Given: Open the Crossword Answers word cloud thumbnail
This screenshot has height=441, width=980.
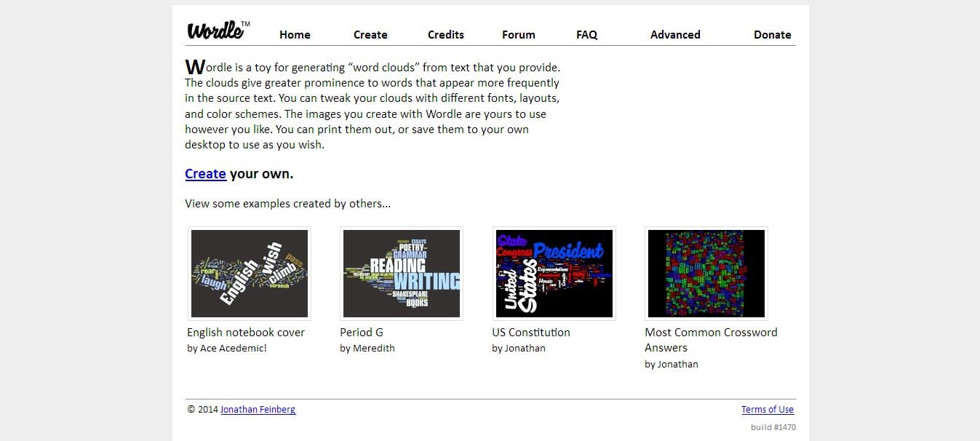Looking at the screenshot, I should [706, 274].
